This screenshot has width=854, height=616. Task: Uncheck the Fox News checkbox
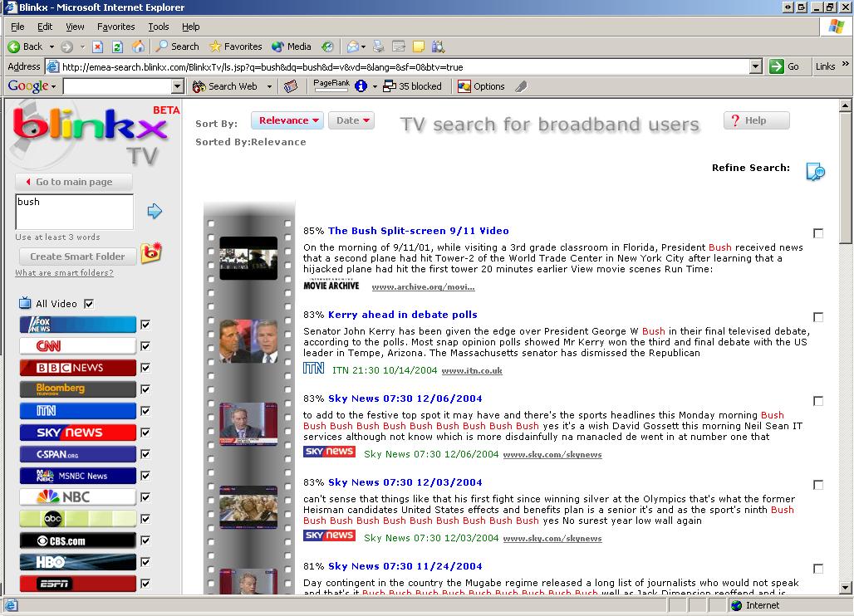pyautogui.click(x=145, y=325)
